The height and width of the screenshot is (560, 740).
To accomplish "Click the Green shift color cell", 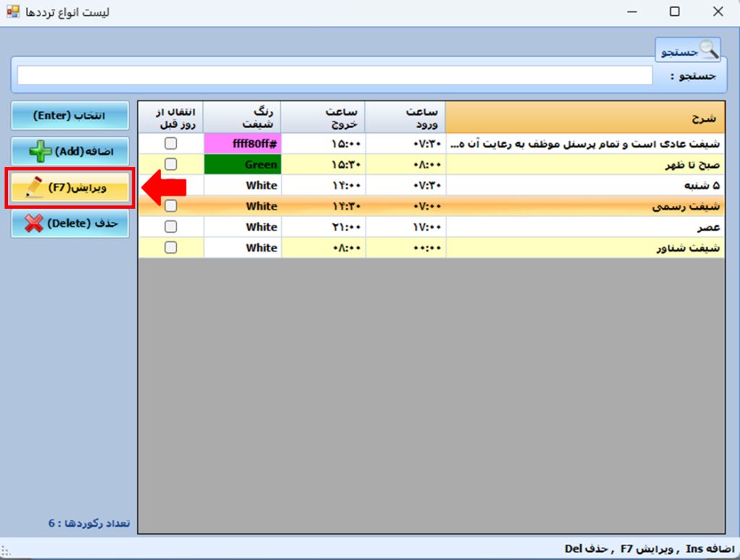I will 242,165.
